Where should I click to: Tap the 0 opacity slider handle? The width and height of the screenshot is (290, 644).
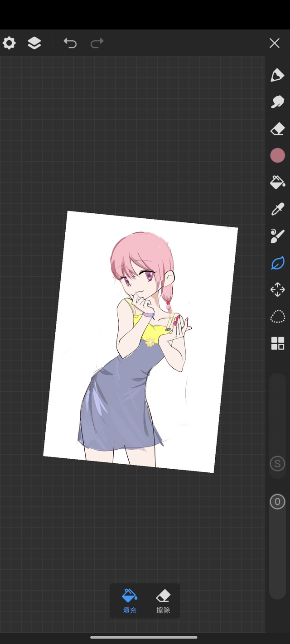pyautogui.click(x=277, y=502)
